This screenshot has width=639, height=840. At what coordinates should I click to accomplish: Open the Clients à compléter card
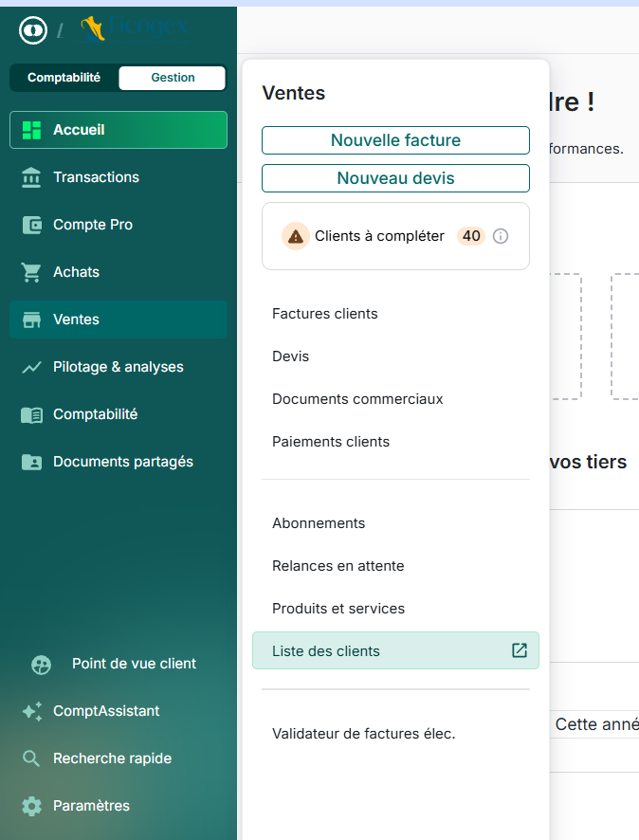coord(396,236)
